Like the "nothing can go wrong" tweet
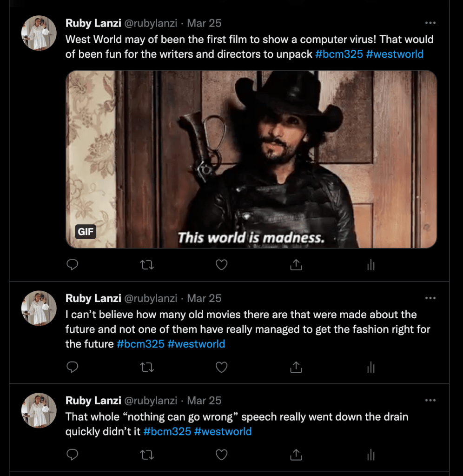463x476 pixels. point(222,455)
